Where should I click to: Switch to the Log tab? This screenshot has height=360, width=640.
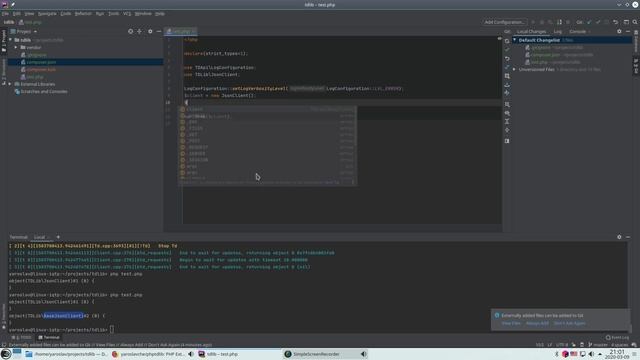point(558,31)
